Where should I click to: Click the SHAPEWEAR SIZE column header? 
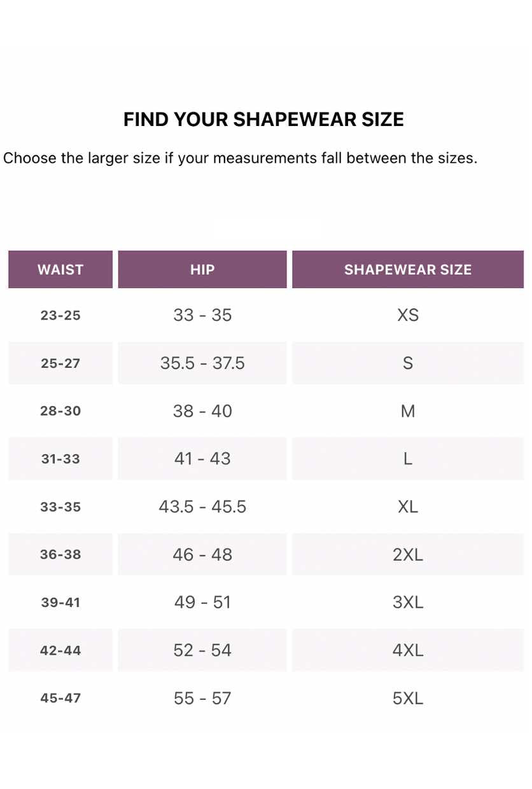(x=408, y=269)
